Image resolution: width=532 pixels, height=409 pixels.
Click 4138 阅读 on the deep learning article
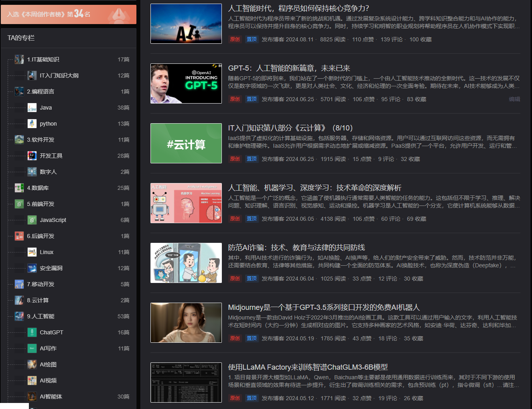(333, 219)
